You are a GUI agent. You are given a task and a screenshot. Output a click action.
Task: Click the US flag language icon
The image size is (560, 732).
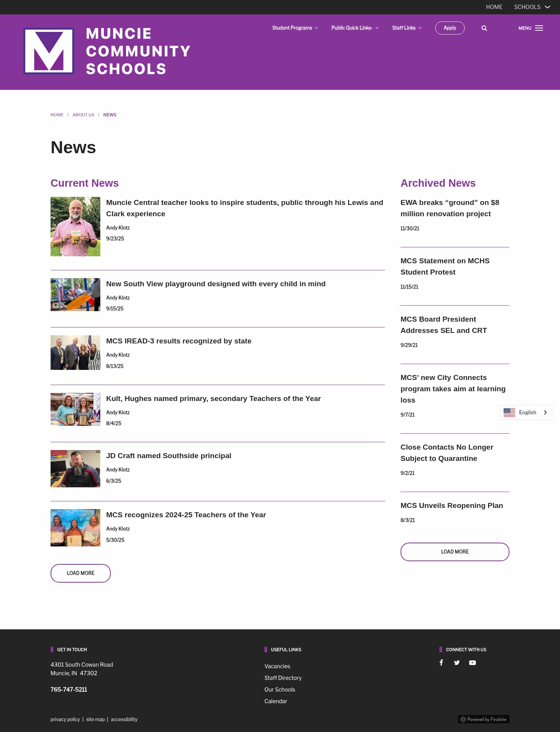coord(509,412)
